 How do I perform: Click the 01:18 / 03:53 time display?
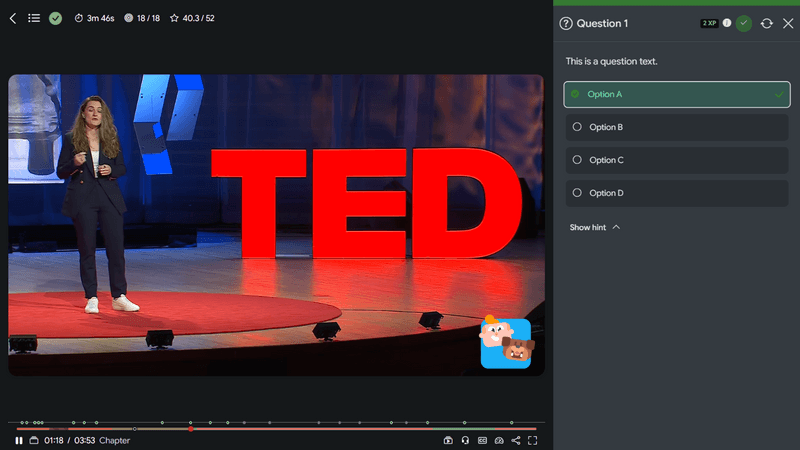[x=69, y=440]
